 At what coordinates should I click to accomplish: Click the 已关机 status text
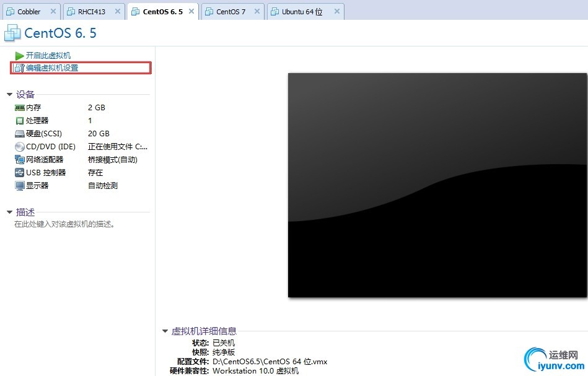tap(224, 343)
